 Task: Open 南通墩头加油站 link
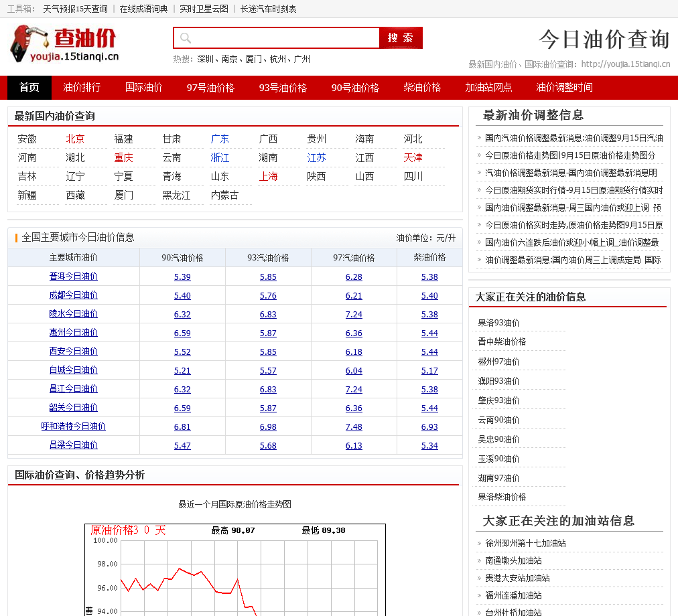tap(513, 560)
